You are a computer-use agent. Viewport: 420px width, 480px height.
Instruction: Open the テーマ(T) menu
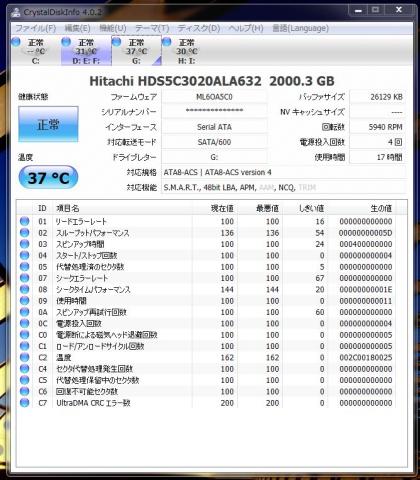152,29
